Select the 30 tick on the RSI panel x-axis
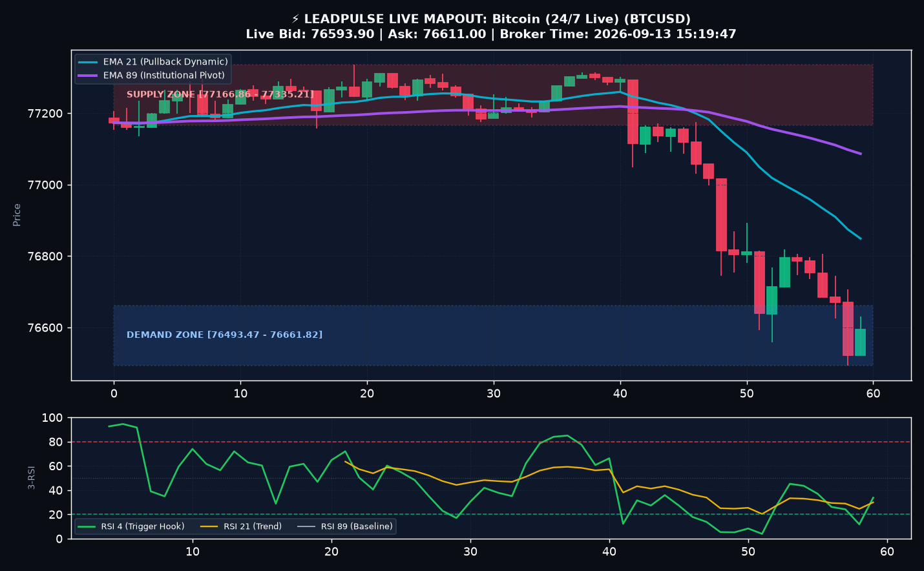The width and height of the screenshot is (924, 571). pos(470,551)
